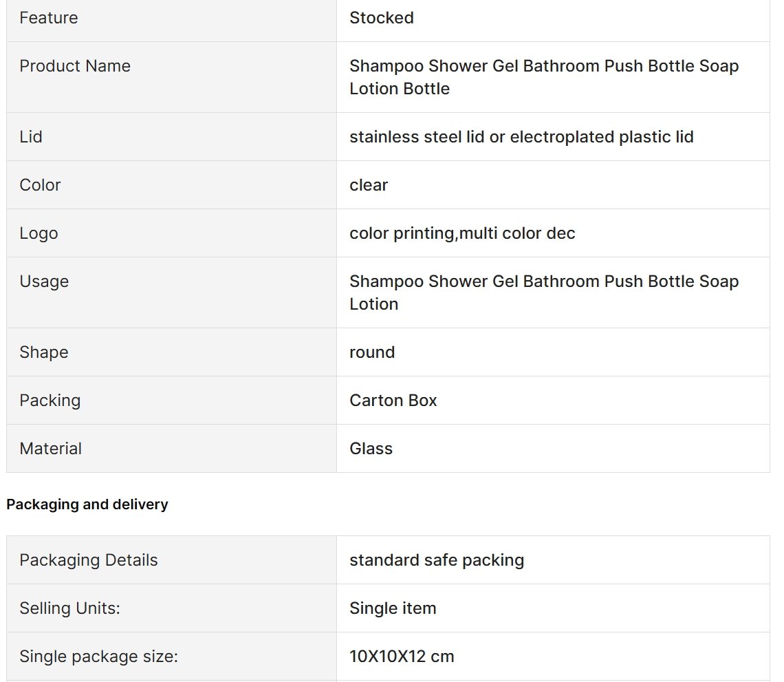Click the Shape attribute label
This screenshot has height=682, width=784.
point(44,352)
